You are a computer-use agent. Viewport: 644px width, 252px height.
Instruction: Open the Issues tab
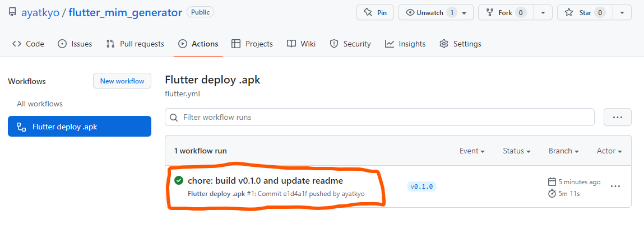(x=75, y=44)
